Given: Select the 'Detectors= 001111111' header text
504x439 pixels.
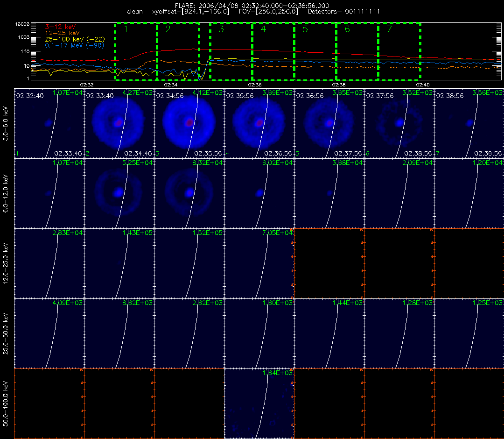Looking at the screenshot, I should 344,12.
